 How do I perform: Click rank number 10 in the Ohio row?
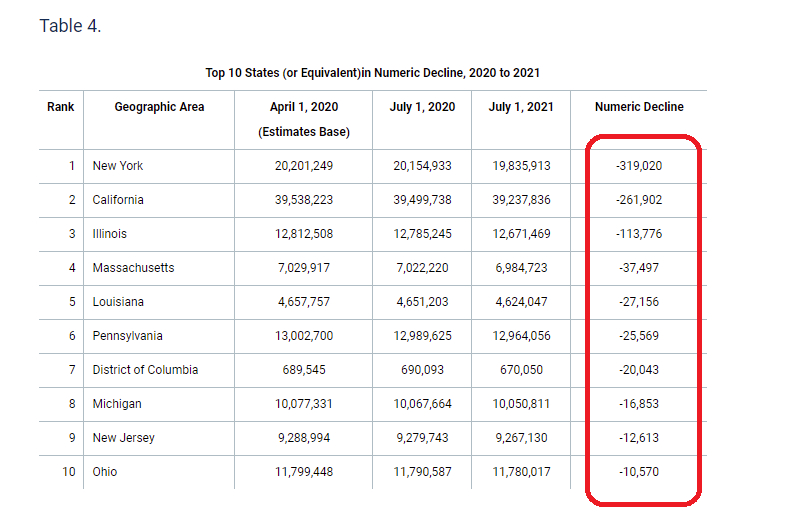pos(69,472)
